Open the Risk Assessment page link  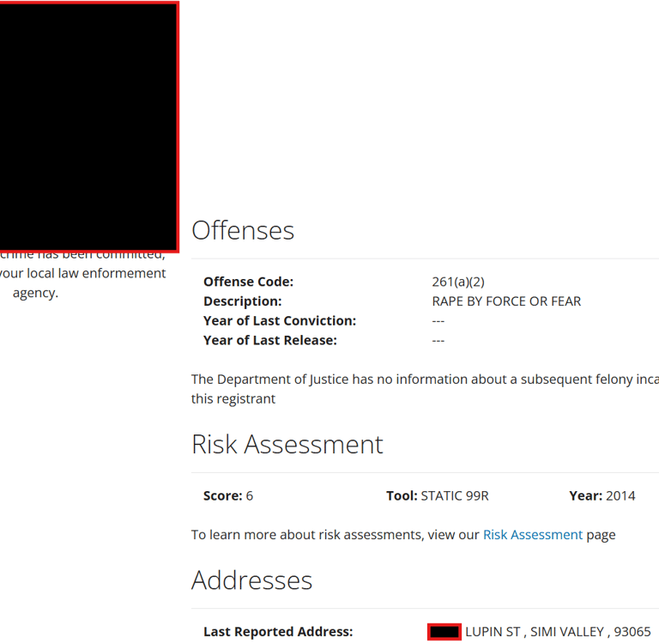533,535
